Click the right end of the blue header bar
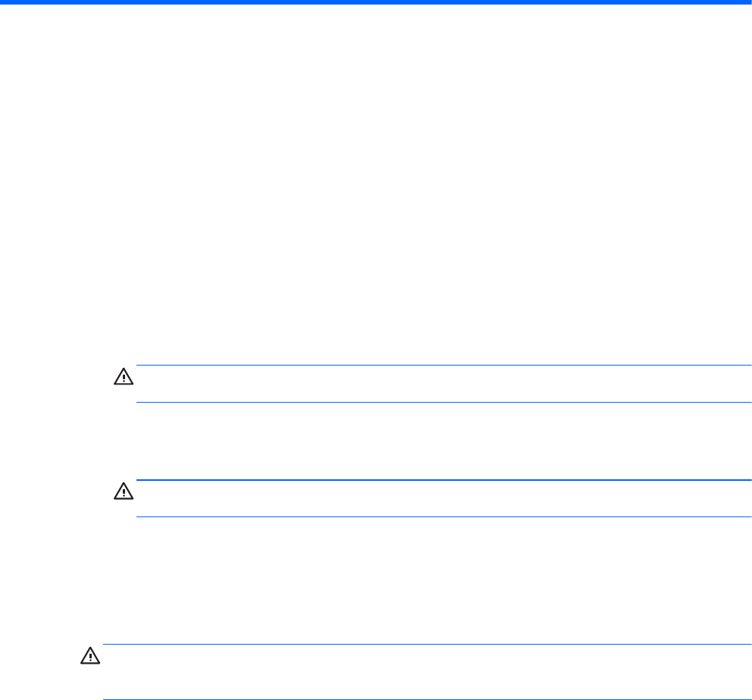 coord(745,2)
